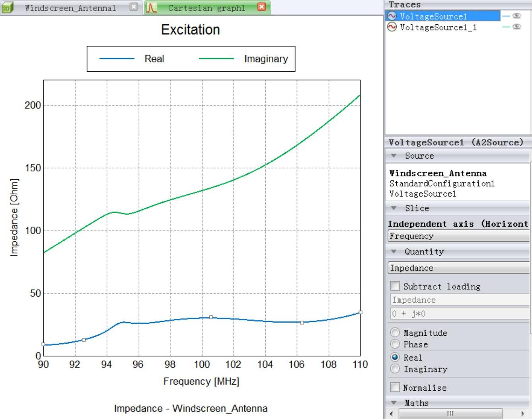The height and width of the screenshot is (419, 532).
Task: Collapse the Maths section
Action: click(394, 403)
